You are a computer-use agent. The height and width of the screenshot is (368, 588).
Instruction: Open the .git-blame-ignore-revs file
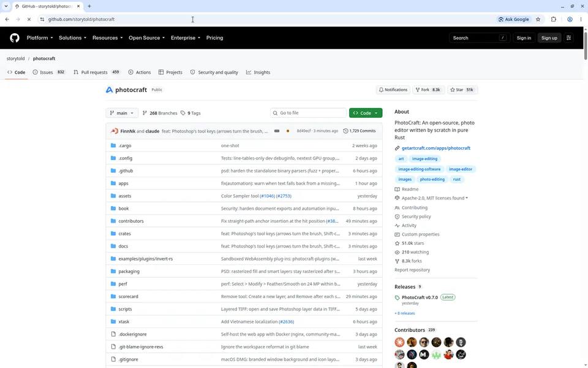[141, 347]
